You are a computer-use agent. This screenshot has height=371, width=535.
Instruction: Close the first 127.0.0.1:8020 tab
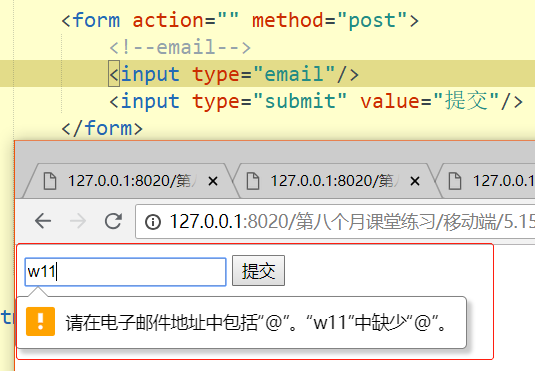[x=213, y=181]
